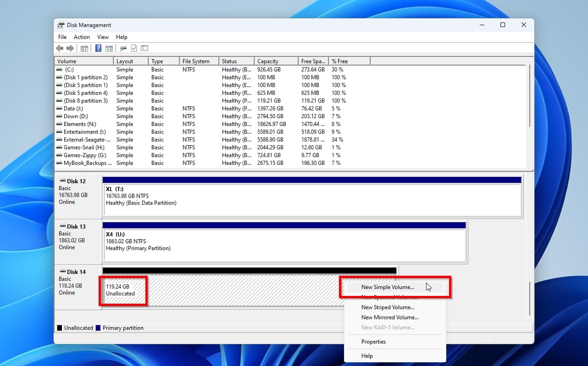
Task: Toggle the Show/Hide Action Pane toolbar icon
Action: (x=109, y=48)
